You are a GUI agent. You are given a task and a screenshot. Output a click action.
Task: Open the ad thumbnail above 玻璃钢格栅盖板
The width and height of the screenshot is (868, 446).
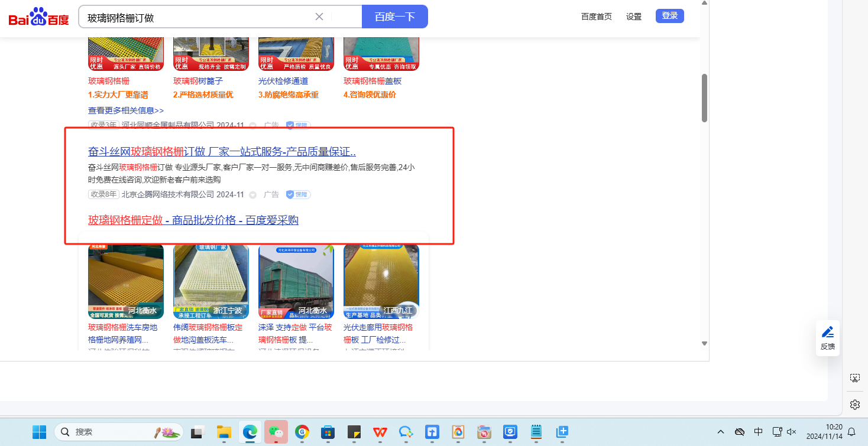pyautogui.click(x=381, y=54)
